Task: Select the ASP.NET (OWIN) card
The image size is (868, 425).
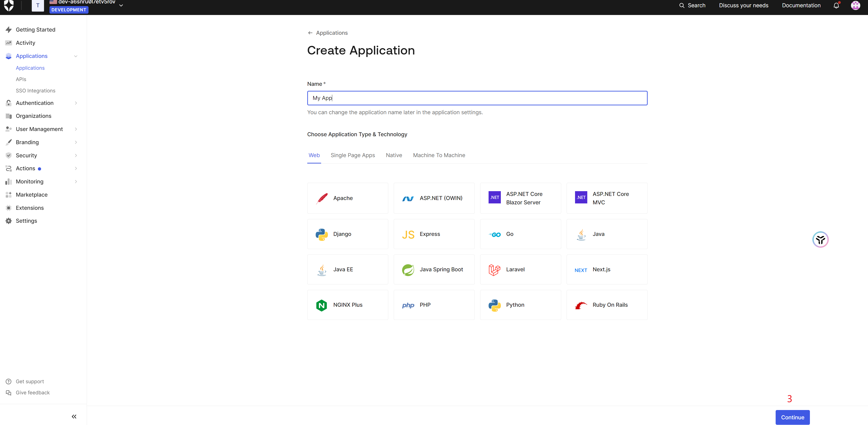Action: 434,198
